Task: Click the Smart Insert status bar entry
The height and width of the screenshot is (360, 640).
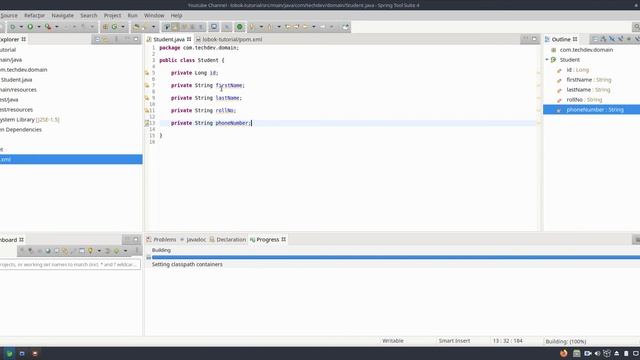Action: click(454, 341)
